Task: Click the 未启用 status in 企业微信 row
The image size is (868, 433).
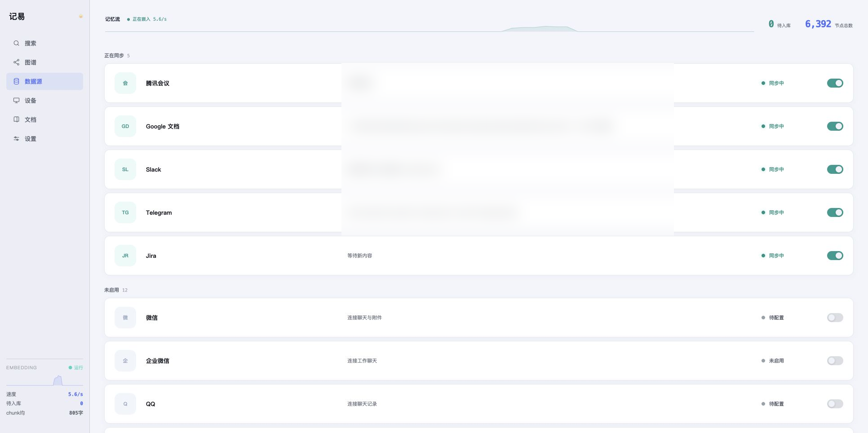Action: click(773, 361)
